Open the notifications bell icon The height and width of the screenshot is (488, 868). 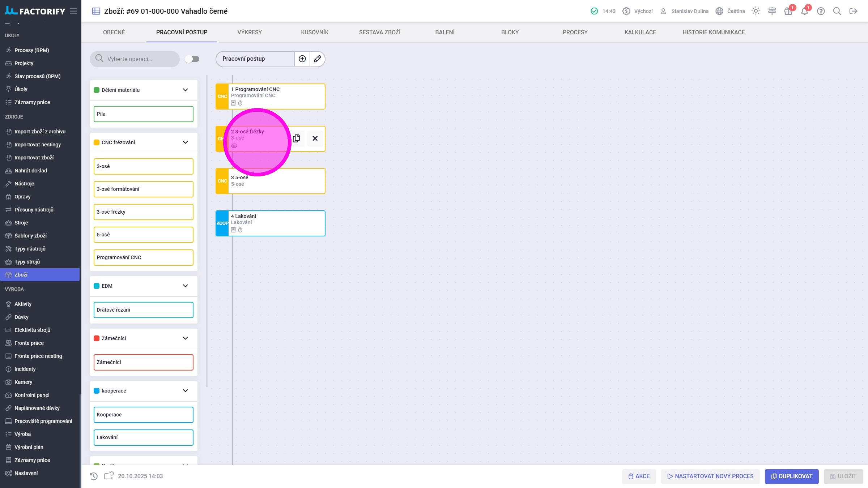804,11
